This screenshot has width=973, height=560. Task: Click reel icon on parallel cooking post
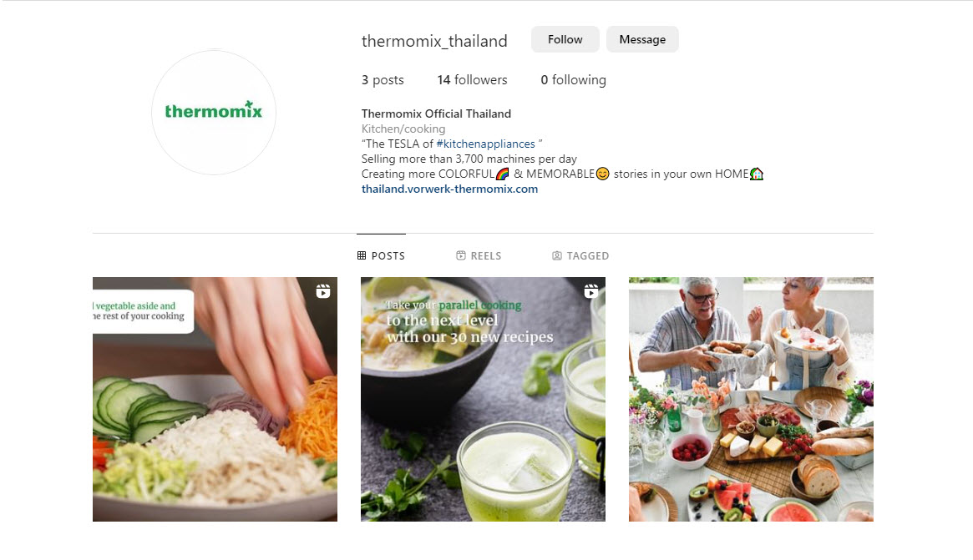[x=590, y=291]
